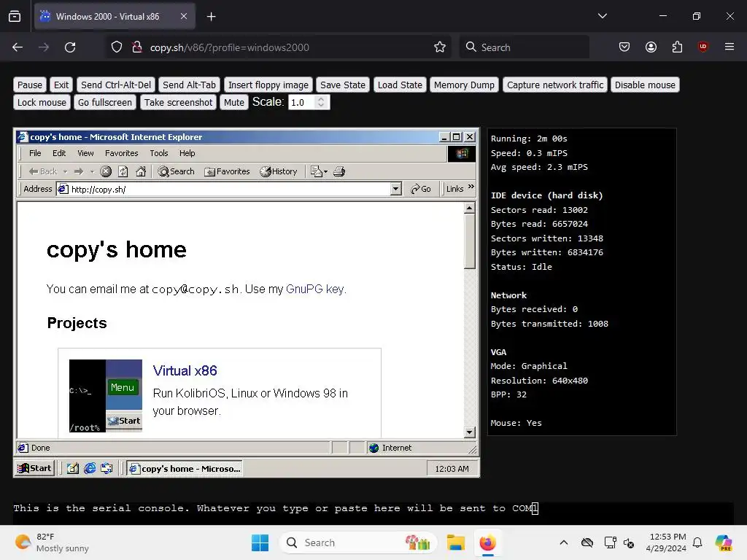Open IE Help menu
Viewport: 747px width, 560px height.
tap(187, 153)
